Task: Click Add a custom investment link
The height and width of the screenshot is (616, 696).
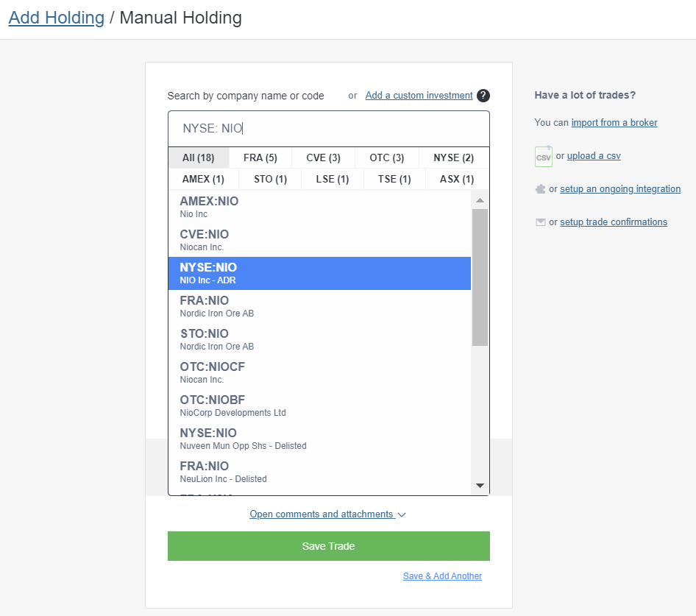Action: pyautogui.click(x=419, y=96)
